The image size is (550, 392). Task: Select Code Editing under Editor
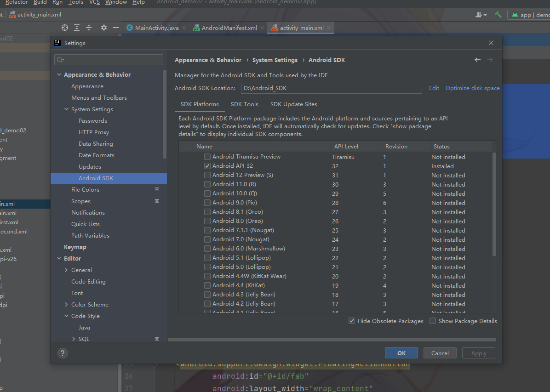[x=88, y=282]
